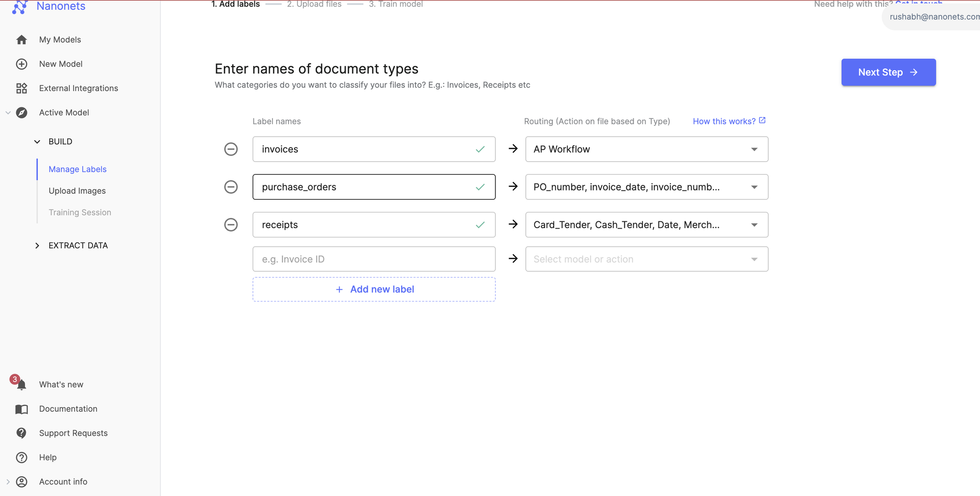Click the Active Model compass icon
This screenshot has width=980, height=496.
pos(22,113)
